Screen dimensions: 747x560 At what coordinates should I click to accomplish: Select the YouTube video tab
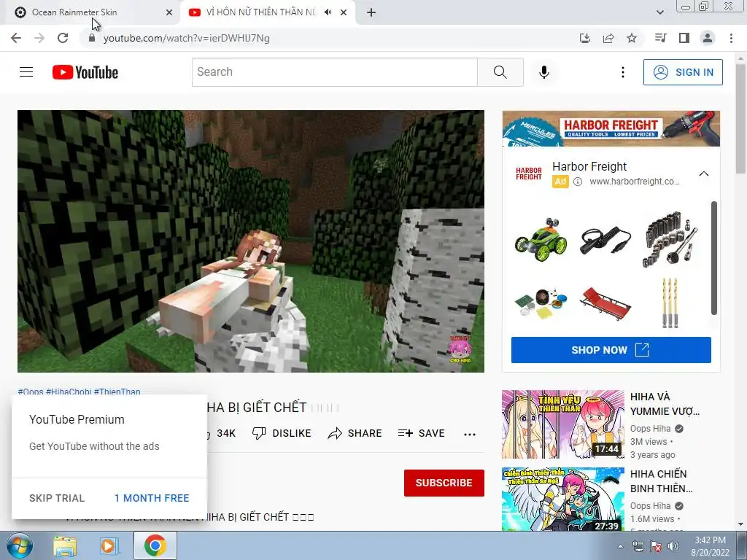coord(260,12)
